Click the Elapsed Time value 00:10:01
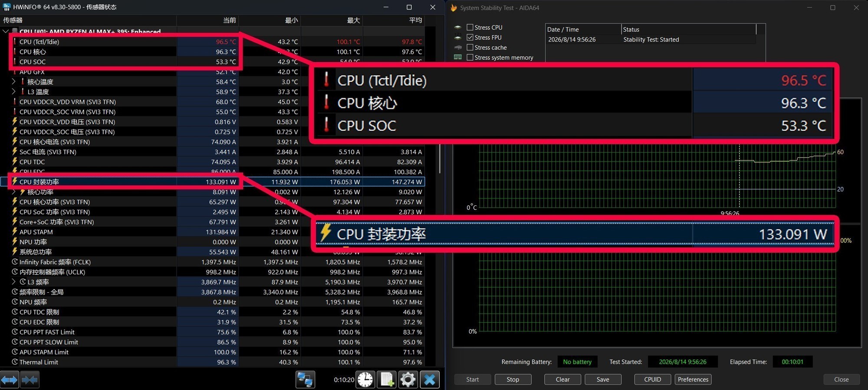Screen dimensions: 868x390 click(792, 362)
